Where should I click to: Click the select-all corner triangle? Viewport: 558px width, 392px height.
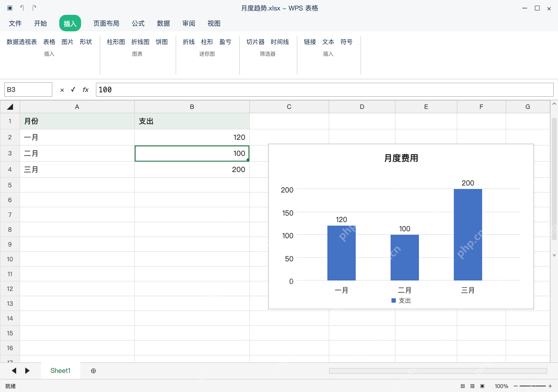[x=10, y=107]
